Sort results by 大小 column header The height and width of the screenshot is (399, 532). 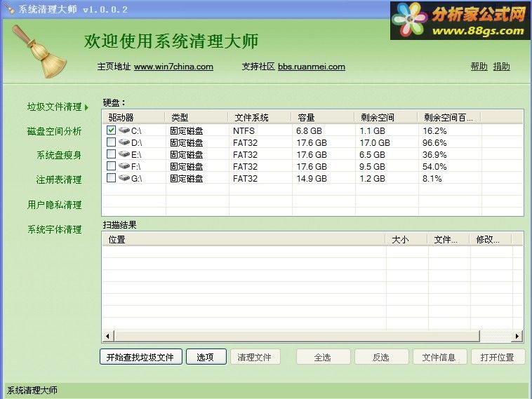pos(406,239)
